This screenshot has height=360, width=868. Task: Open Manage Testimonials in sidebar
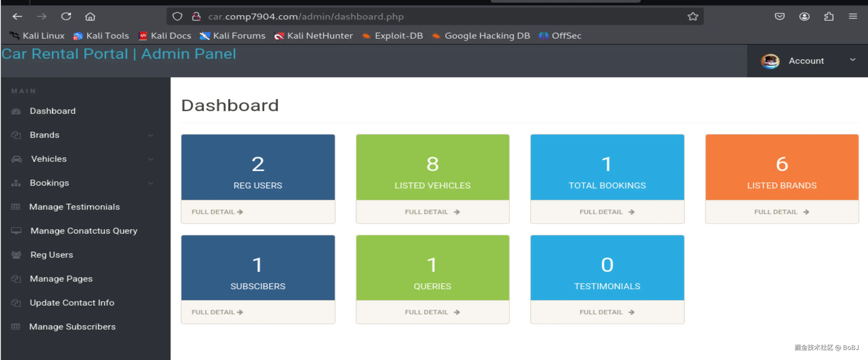[74, 207]
